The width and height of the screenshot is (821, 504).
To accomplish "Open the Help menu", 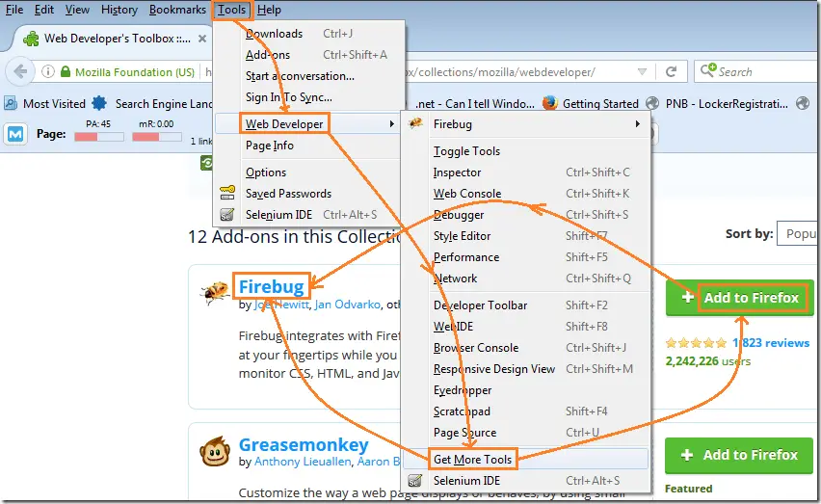I will coord(269,10).
